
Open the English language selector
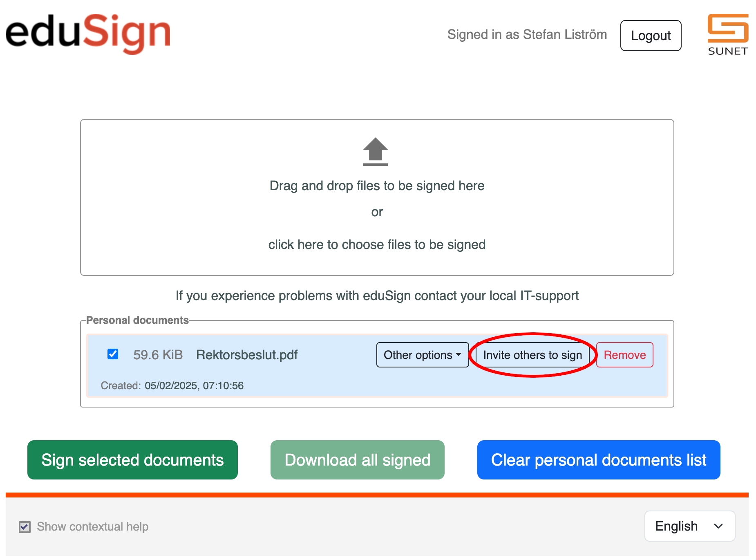click(x=690, y=526)
